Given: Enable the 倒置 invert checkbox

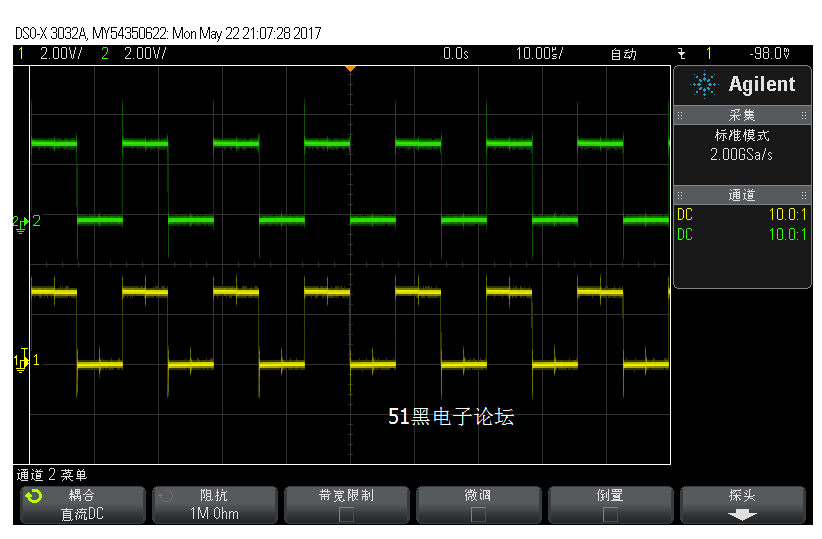Looking at the screenshot, I should click(x=610, y=514).
